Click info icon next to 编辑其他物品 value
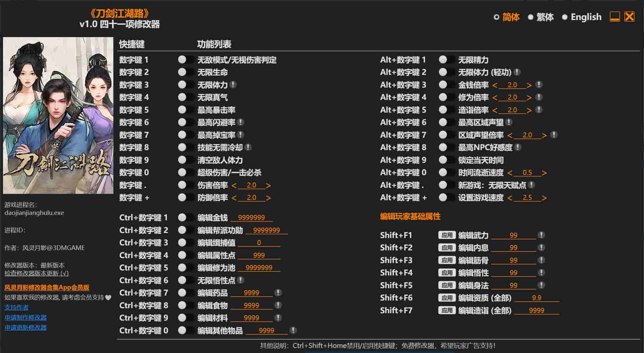 293,331
